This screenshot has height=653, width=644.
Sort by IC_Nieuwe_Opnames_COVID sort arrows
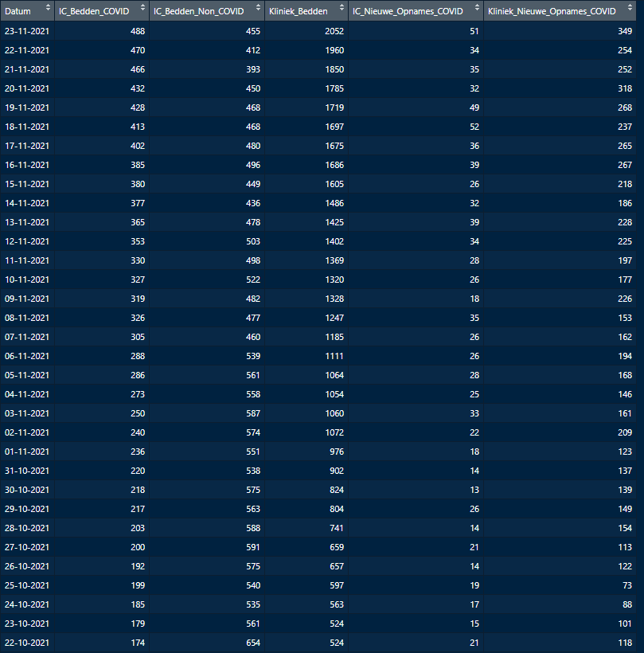point(477,7)
